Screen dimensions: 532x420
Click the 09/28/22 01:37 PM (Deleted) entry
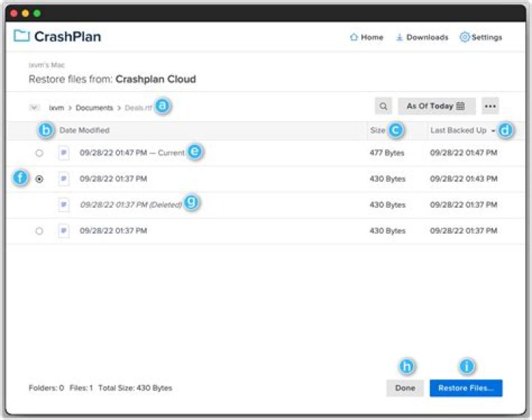pyautogui.click(x=131, y=205)
